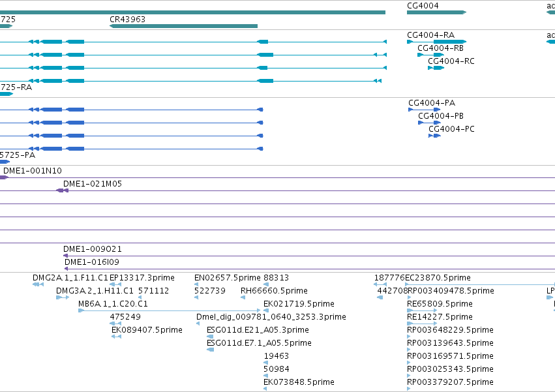The image size is (555, 392).
Task: Open the CG4004-PC CDS label
Action: tap(451, 129)
